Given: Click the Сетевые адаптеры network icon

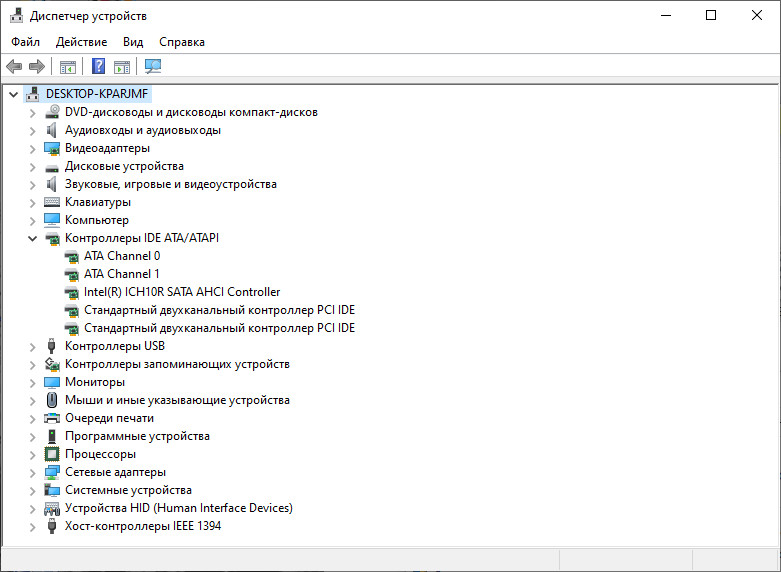Looking at the screenshot, I should (x=52, y=472).
